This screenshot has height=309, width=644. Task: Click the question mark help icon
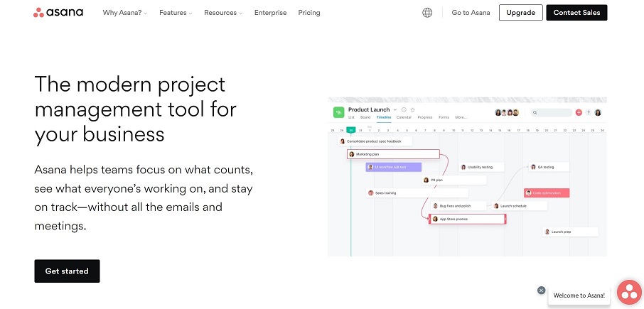click(x=588, y=112)
